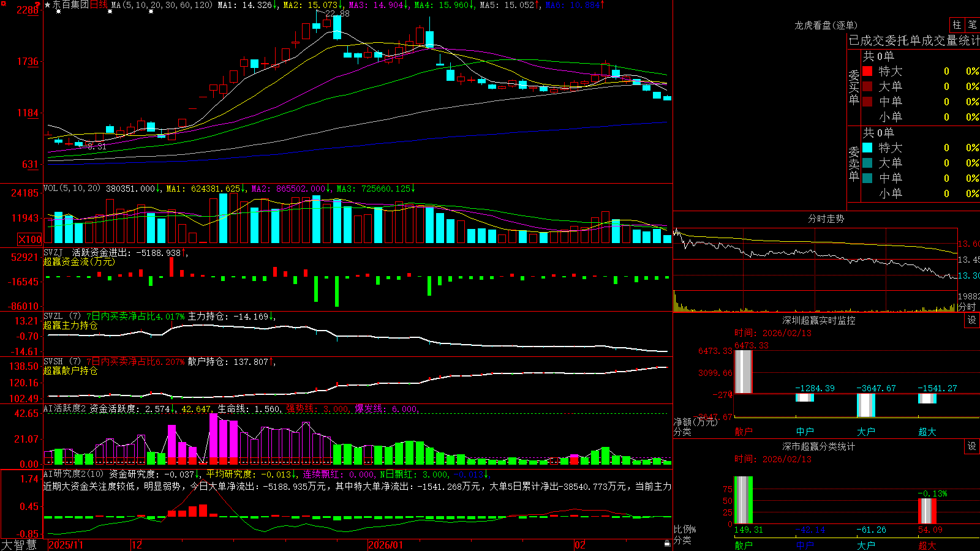This screenshot has height=551, width=980.
Task: Jump to the 2026/01 date marker
Action: (385, 545)
